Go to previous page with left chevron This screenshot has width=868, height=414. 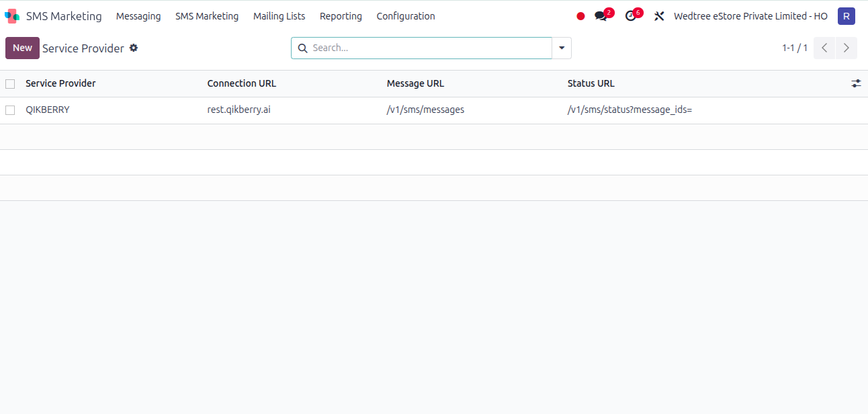coord(824,48)
